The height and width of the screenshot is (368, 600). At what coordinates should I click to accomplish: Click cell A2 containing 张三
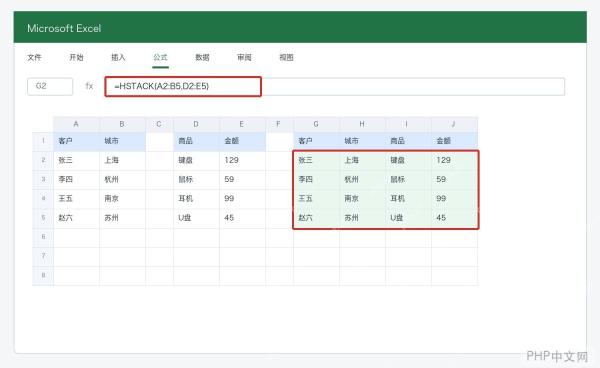[x=76, y=160]
